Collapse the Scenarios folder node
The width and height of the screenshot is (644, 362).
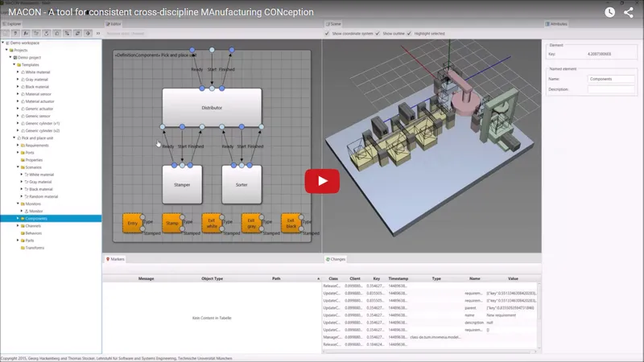point(18,167)
